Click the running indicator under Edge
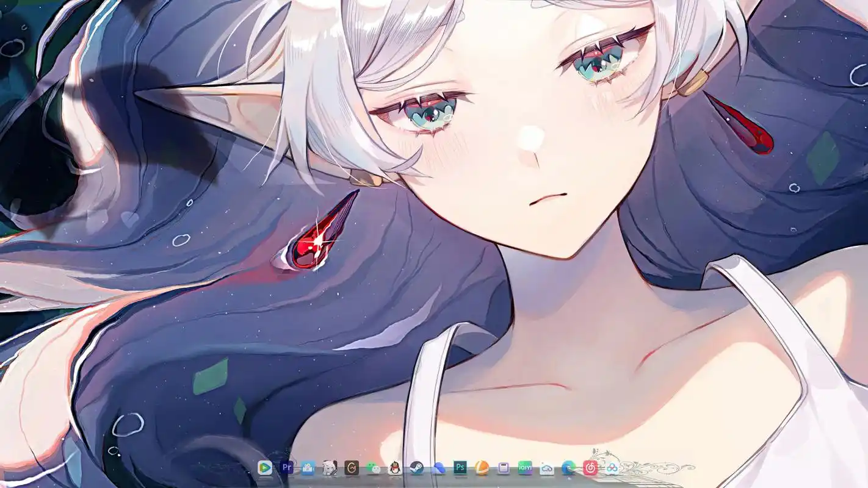The image size is (868, 488). pyautogui.click(x=568, y=477)
